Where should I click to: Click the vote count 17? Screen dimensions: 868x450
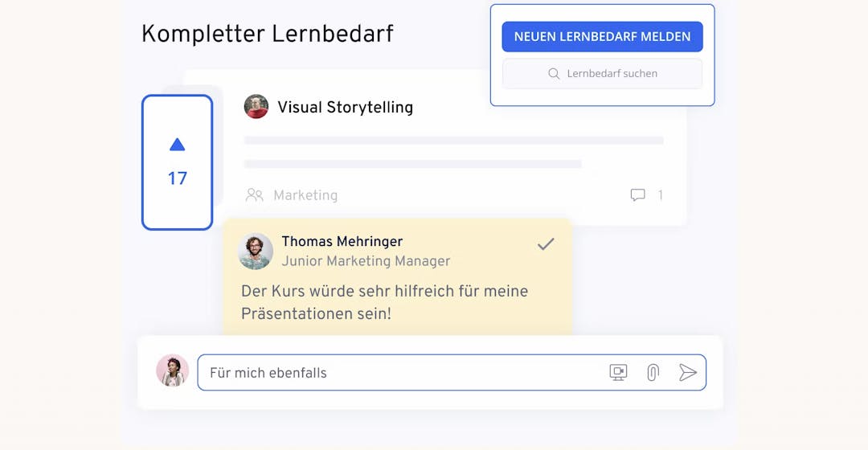[177, 178]
